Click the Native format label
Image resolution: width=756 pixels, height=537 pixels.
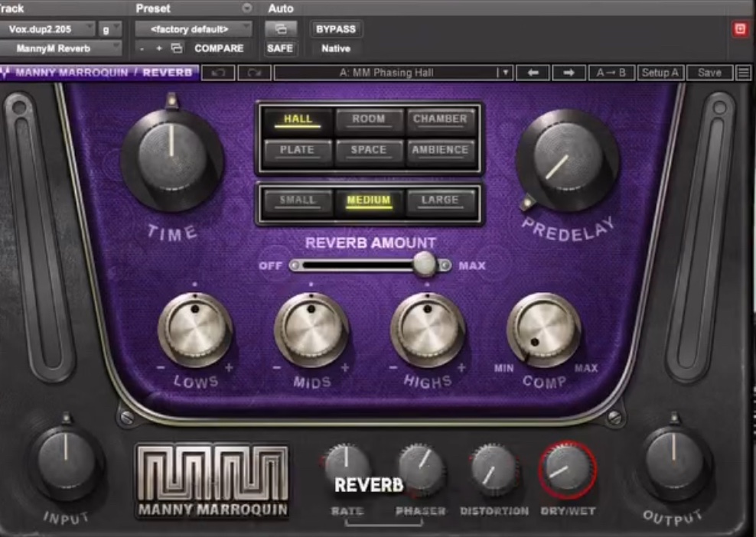coord(336,48)
